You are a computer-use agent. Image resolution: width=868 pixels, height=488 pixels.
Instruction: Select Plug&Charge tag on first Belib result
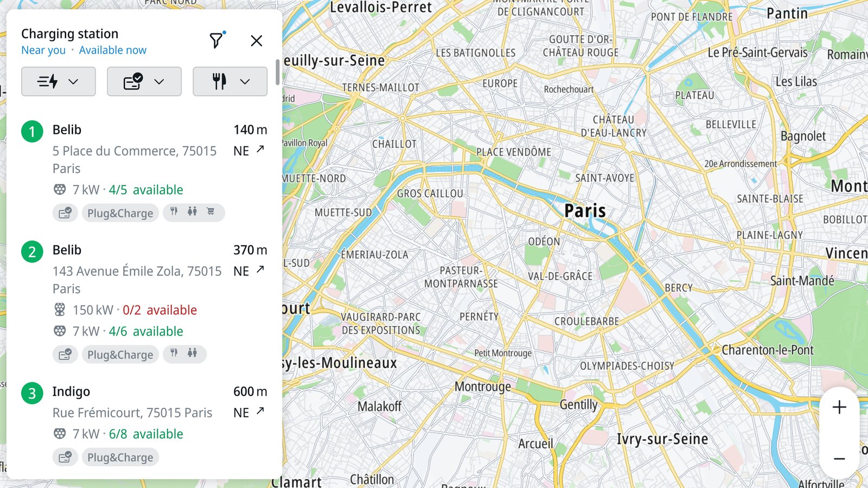point(120,213)
